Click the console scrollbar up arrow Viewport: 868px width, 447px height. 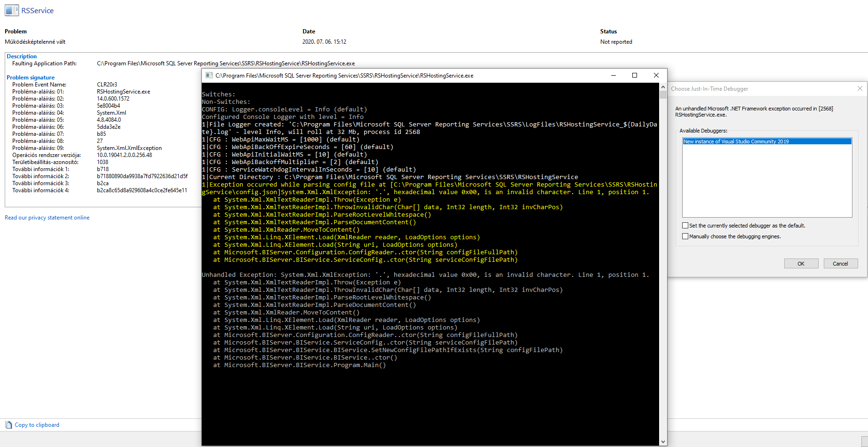pos(663,87)
